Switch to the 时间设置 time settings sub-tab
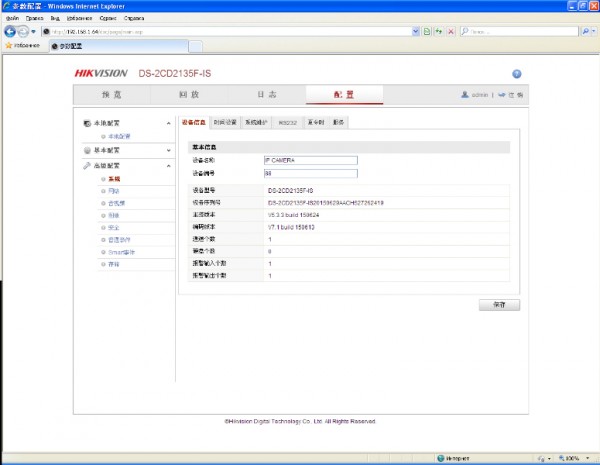Image resolution: width=600 pixels, height=465 pixels. 225,122
